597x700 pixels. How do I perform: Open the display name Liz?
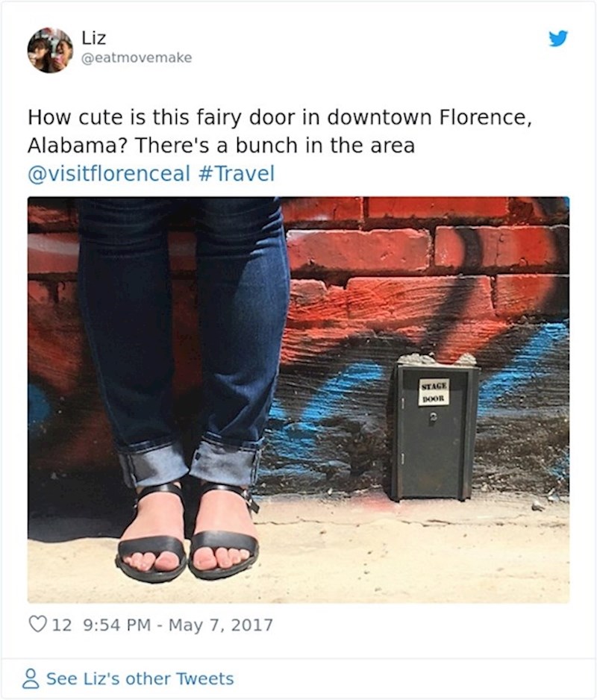click(93, 38)
